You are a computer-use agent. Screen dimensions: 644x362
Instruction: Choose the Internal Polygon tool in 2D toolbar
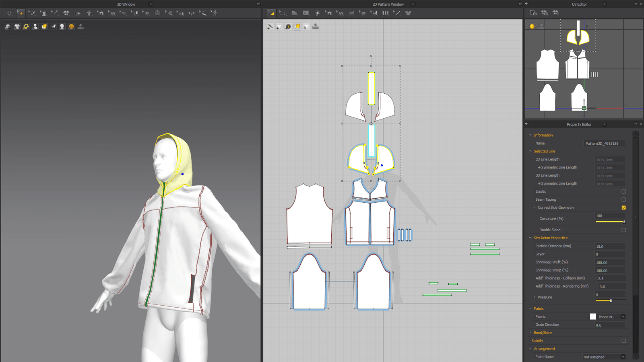[x=306, y=13]
